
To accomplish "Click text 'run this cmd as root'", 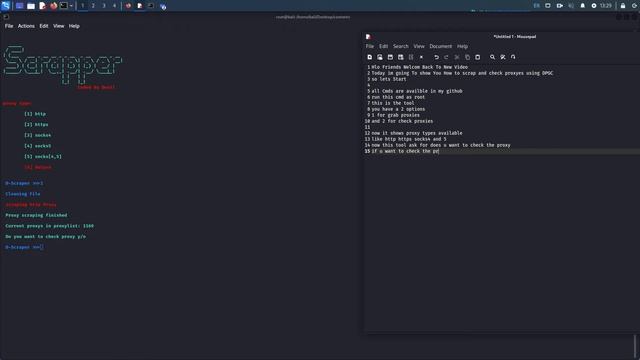I will point(398,97).
